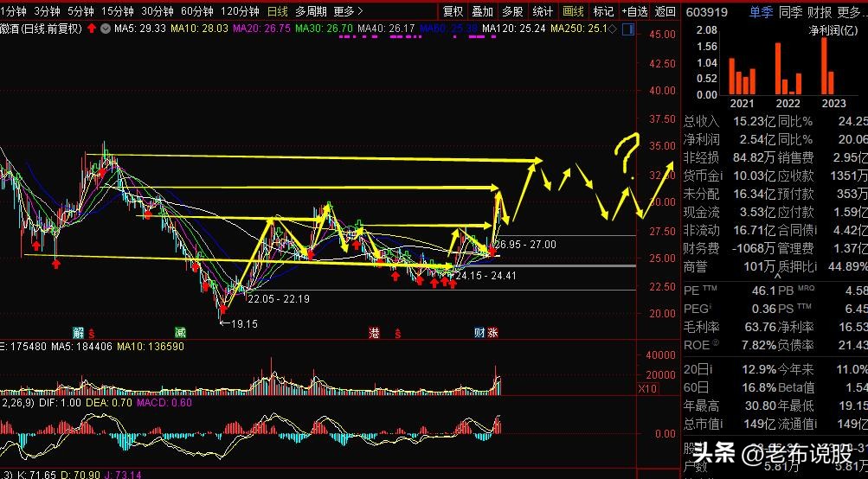Switch to the 120分钟 timeframe

[x=240, y=11]
